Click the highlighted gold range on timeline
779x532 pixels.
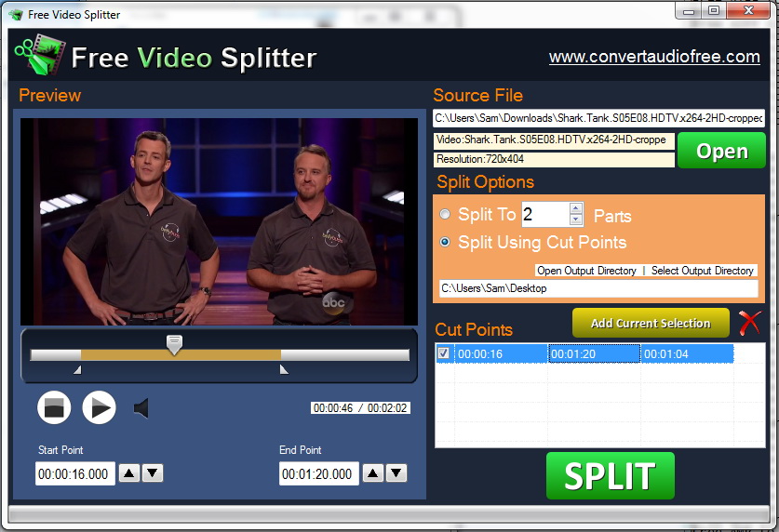coord(181,354)
